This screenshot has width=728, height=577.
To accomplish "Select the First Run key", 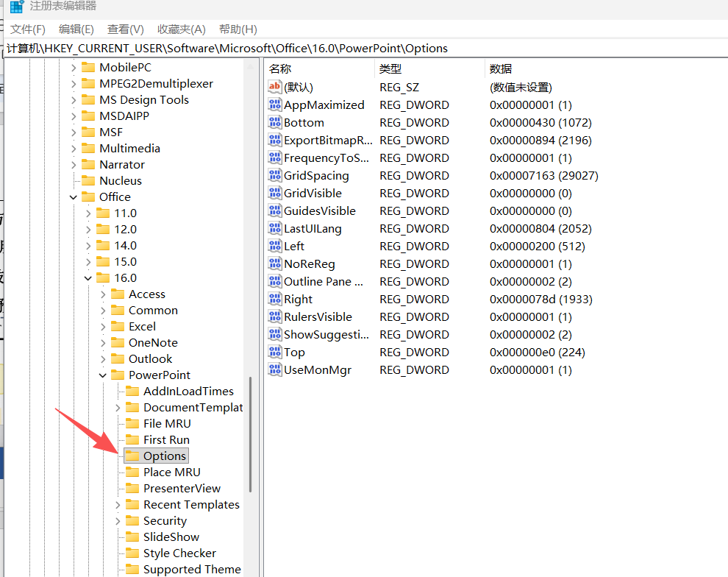I will coord(166,440).
